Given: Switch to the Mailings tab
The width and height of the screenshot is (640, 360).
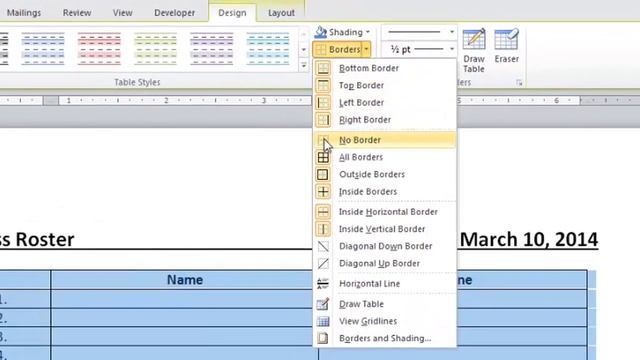Looking at the screenshot, I should point(24,13).
